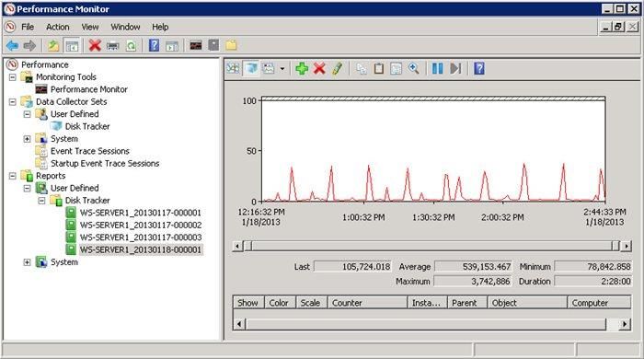
Task: Open report WS-SERVER1_20130117-000001
Action: [141, 213]
